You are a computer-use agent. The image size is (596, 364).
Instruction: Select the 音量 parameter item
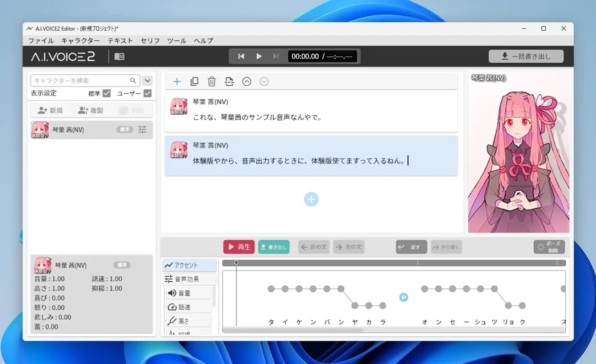[188, 293]
